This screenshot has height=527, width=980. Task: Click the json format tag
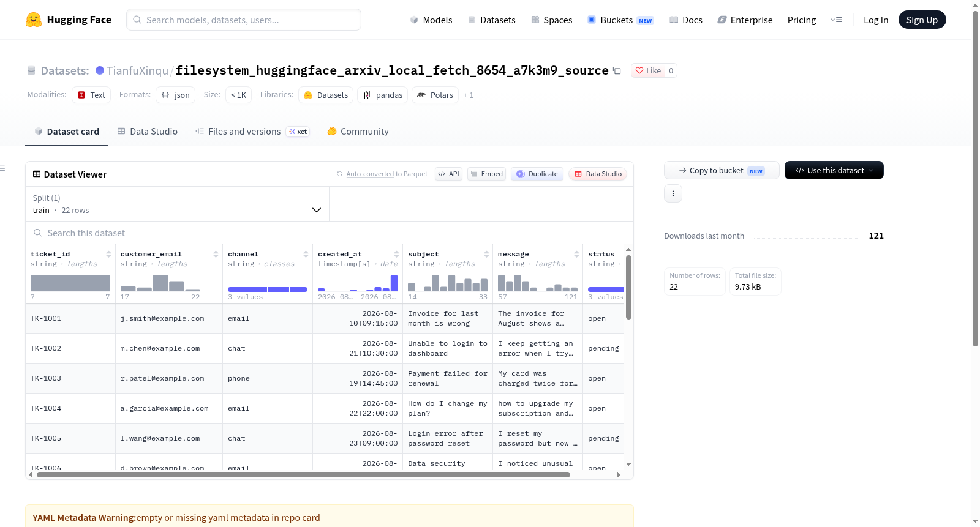(176, 95)
